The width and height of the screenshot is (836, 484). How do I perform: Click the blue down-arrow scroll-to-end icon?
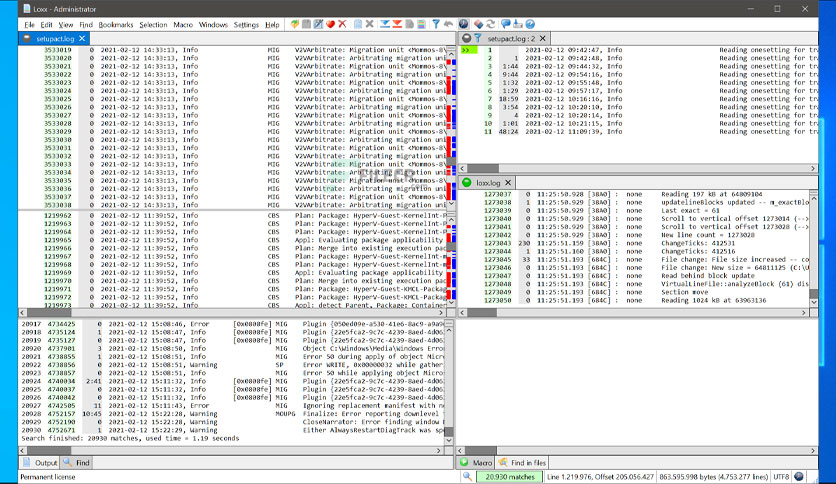[x=384, y=24]
